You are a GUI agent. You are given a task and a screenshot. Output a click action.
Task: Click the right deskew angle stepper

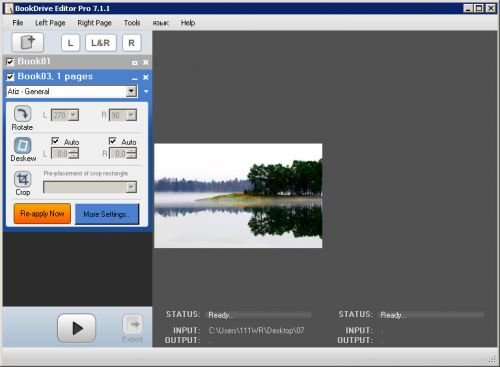coord(132,154)
